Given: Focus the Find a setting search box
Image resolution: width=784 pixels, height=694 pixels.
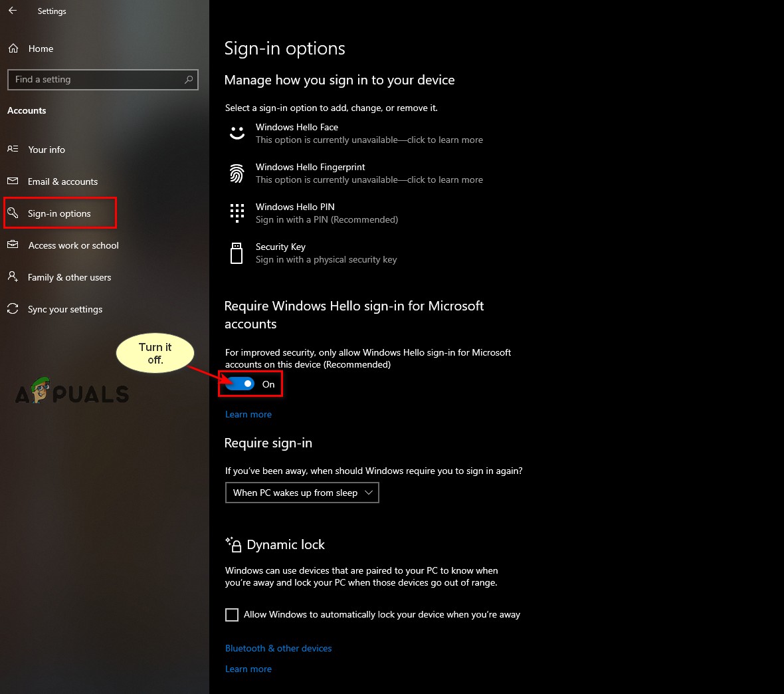Looking at the screenshot, I should click(x=102, y=80).
